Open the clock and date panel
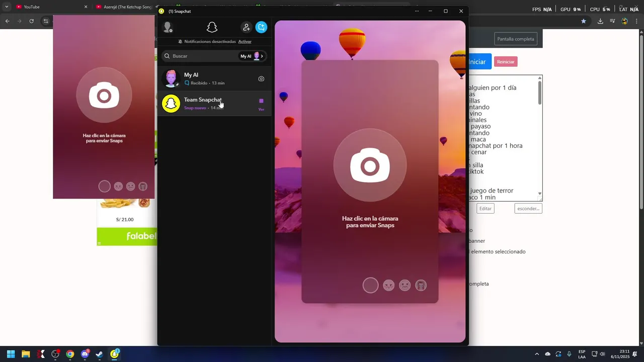The width and height of the screenshot is (644, 362). point(620,354)
